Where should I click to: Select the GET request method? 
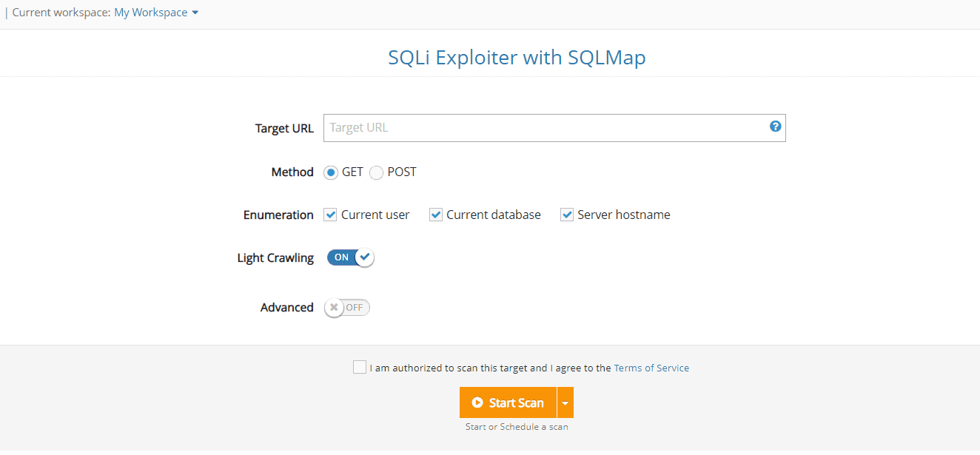(331, 172)
